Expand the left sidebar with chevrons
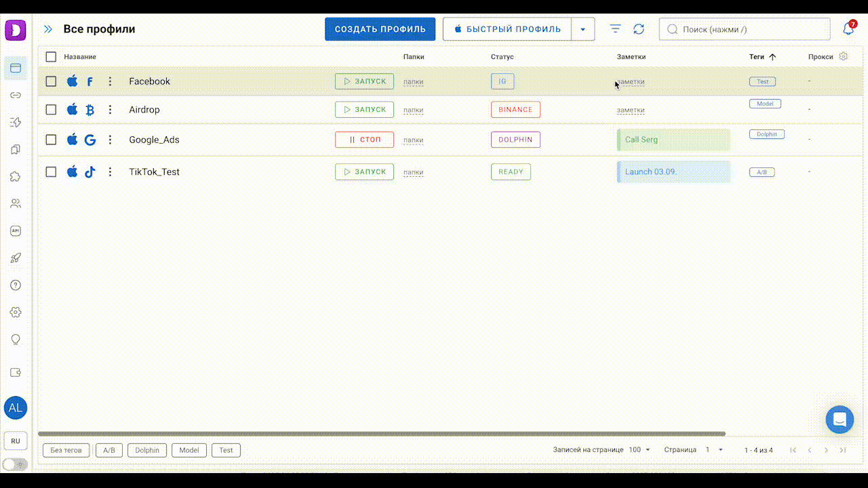868x488 pixels. (x=48, y=29)
